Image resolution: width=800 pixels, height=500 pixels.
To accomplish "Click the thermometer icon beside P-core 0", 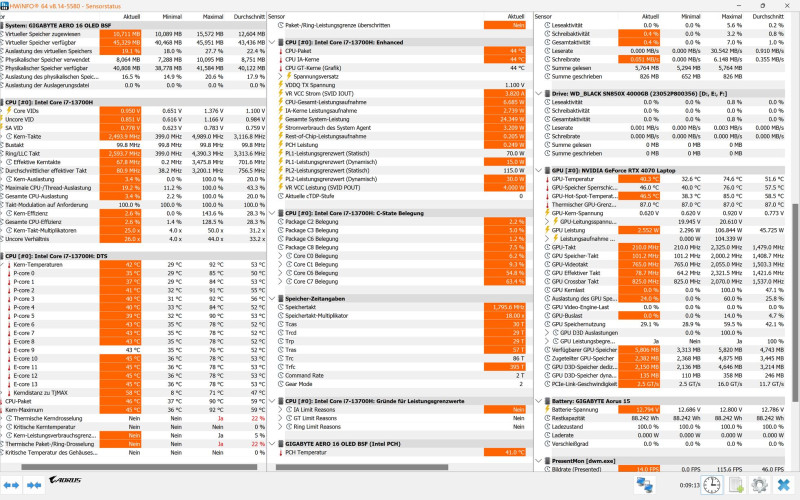I will pos(9,273).
